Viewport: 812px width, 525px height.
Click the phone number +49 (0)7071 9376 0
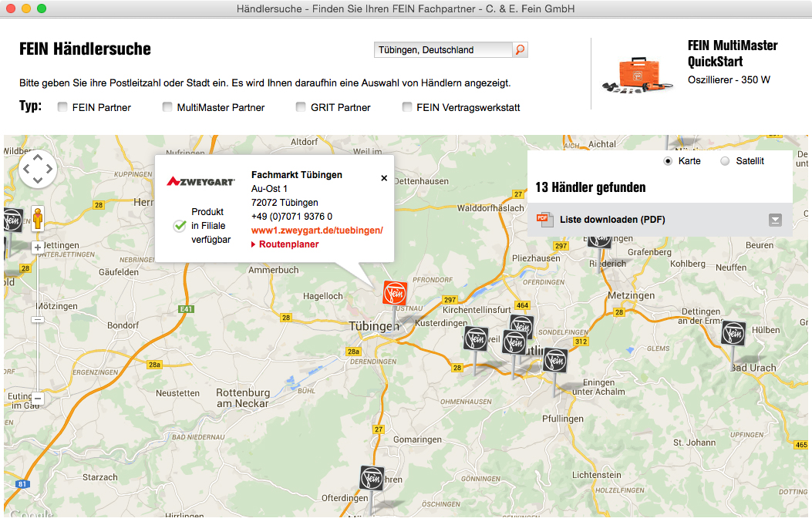coord(291,217)
